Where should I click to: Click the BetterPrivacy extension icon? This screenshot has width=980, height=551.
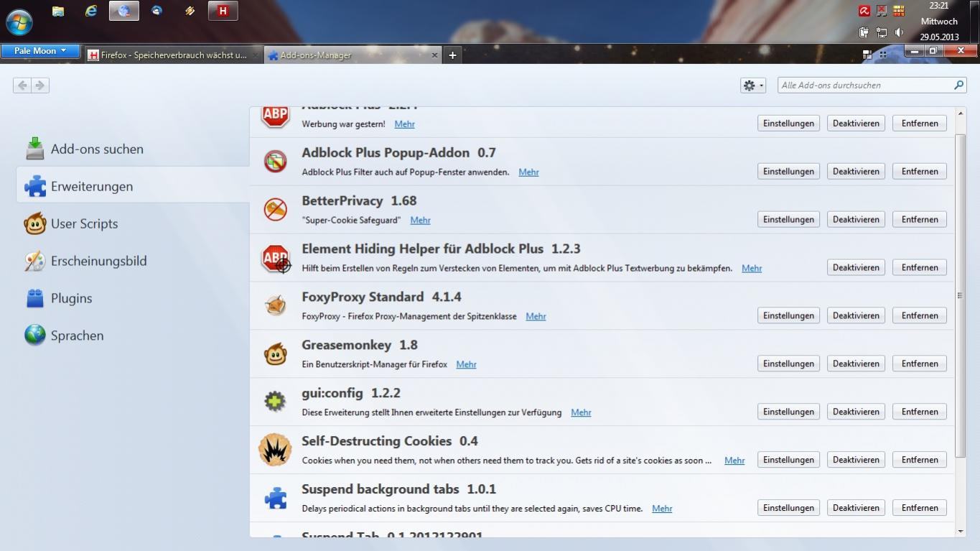point(275,210)
